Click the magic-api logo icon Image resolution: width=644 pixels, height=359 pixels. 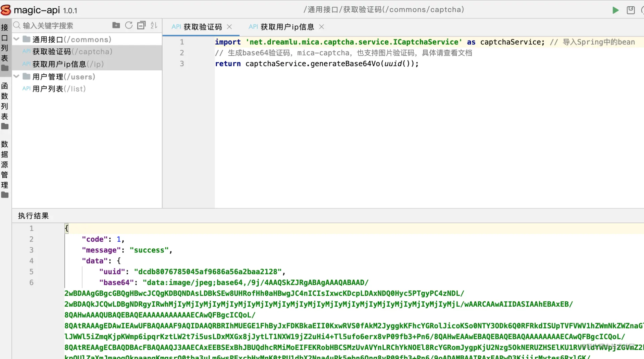6,10
